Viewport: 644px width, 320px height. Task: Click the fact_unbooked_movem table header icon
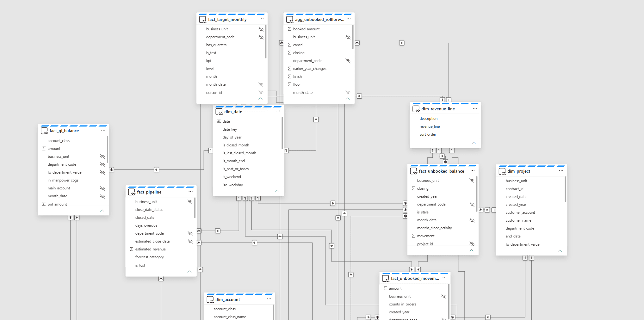[386, 279]
